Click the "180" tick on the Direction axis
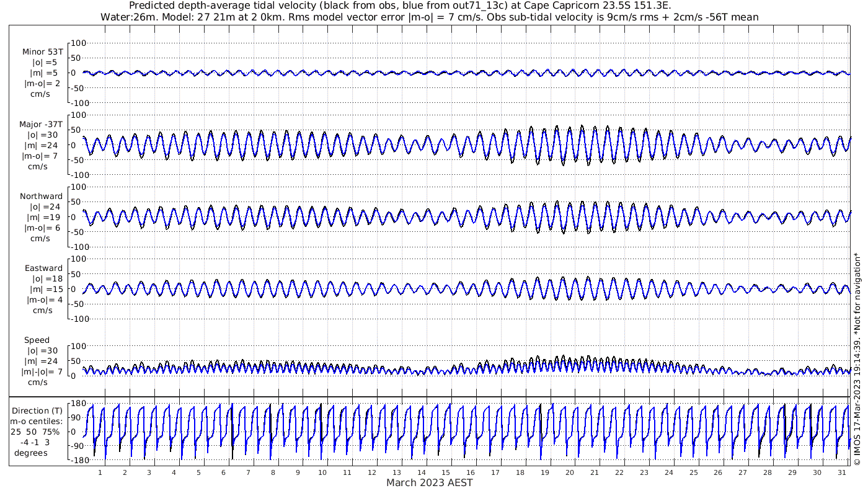The width and height of the screenshot is (868, 496). (x=77, y=404)
